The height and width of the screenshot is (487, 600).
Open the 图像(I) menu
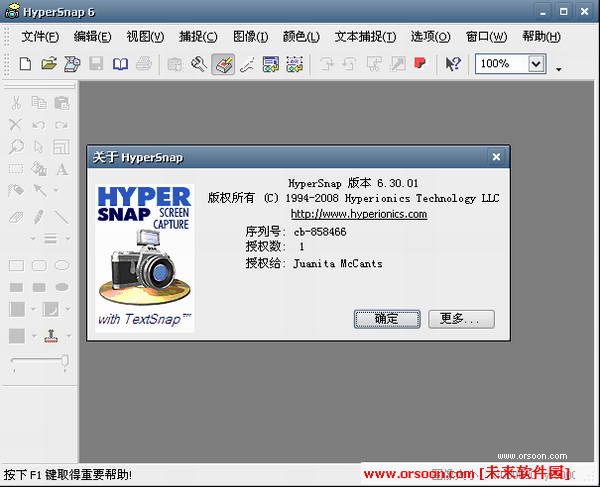[250, 37]
